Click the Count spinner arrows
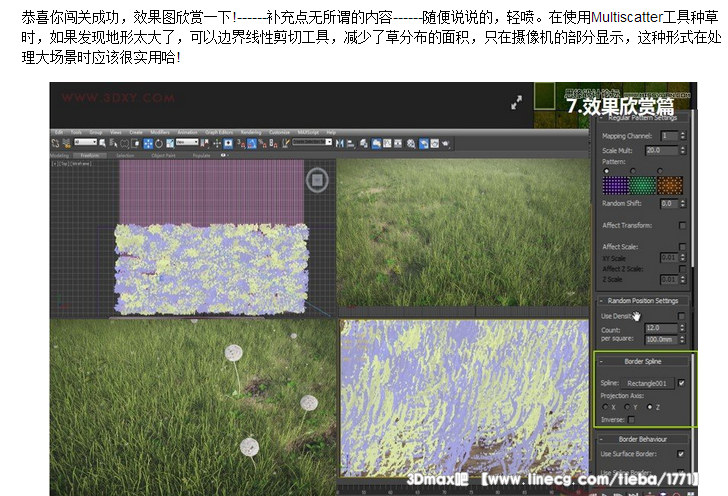Screen dimensions: 728x496 [x=682, y=328]
